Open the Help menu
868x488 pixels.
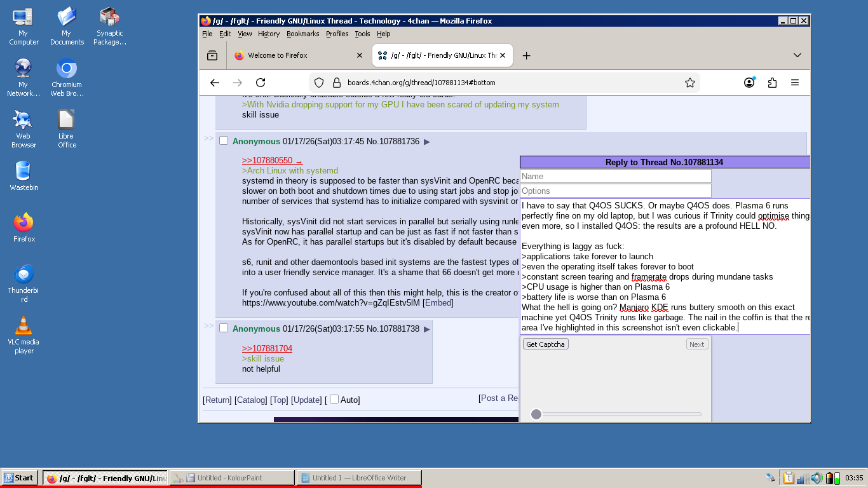click(x=383, y=34)
